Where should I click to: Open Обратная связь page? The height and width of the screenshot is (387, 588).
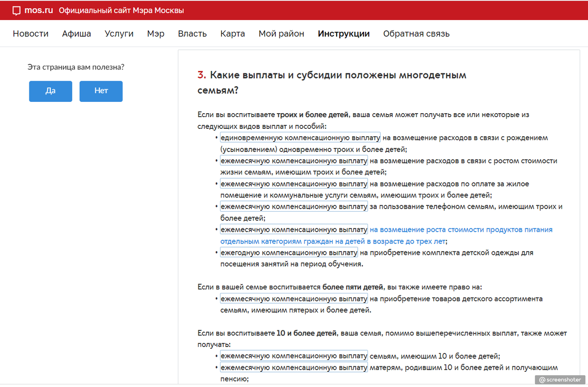click(x=416, y=34)
